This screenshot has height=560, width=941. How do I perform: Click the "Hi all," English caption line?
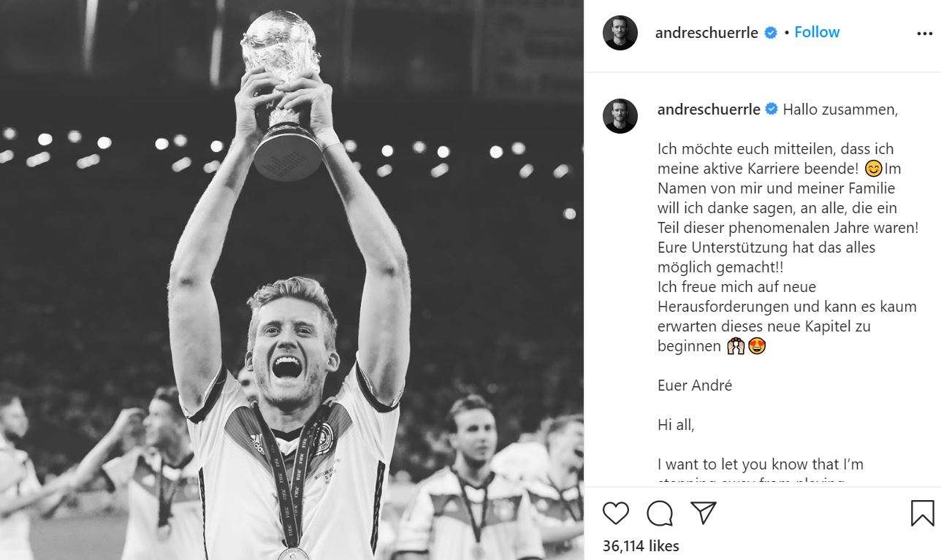676,425
